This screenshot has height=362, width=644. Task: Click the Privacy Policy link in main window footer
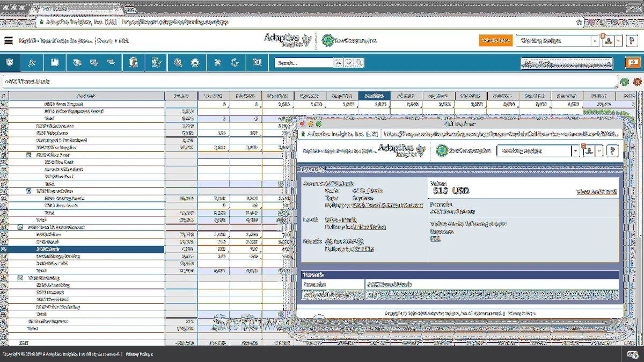tap(140, 354)
